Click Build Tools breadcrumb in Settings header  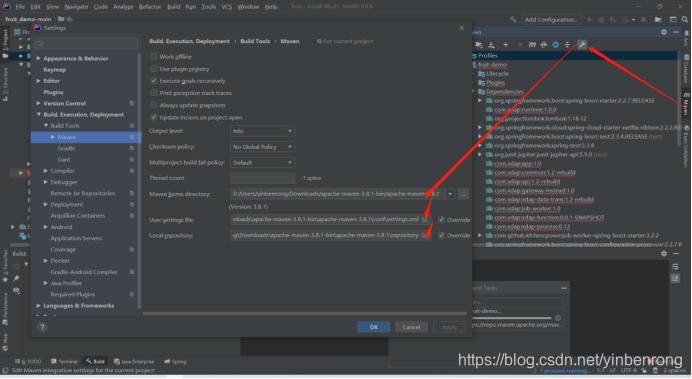tap(255, 41)
